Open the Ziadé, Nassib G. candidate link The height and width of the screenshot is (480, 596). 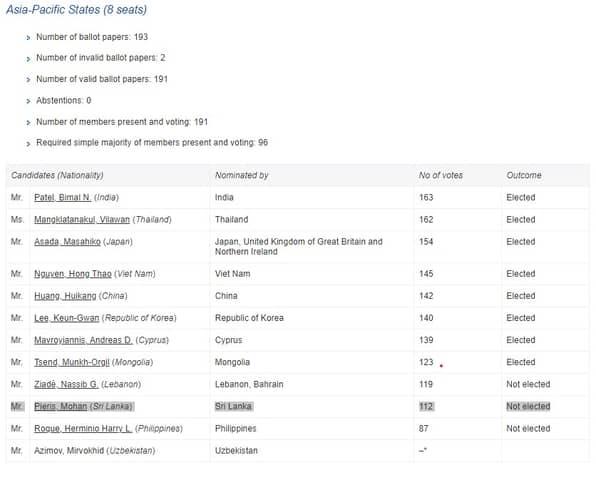pyautogui.click(x=66, y=384)
